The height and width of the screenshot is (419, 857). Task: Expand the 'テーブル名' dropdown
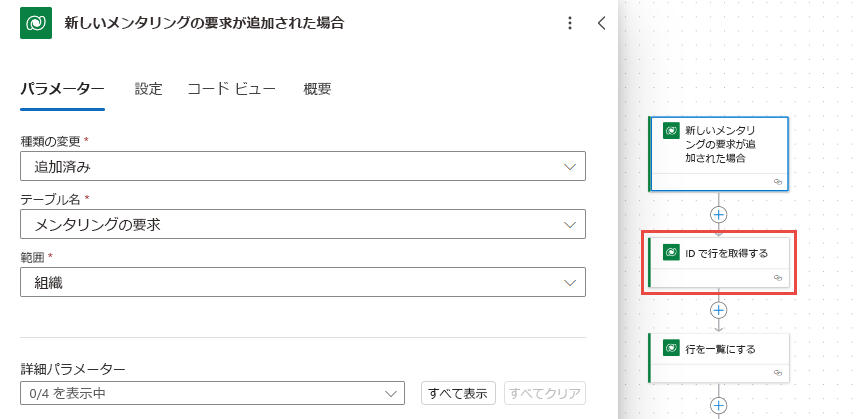coord(303,224)
